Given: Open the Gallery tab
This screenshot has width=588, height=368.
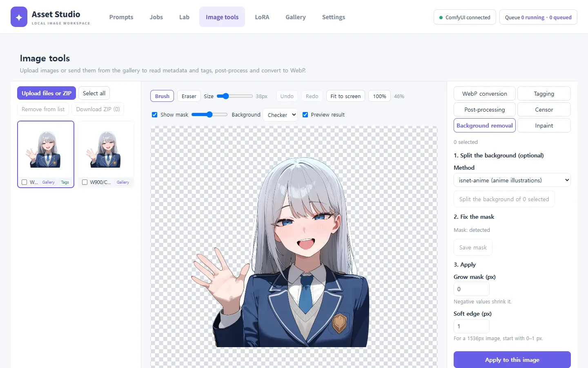Looking at the screenshot, I should (x=296, y=17).
